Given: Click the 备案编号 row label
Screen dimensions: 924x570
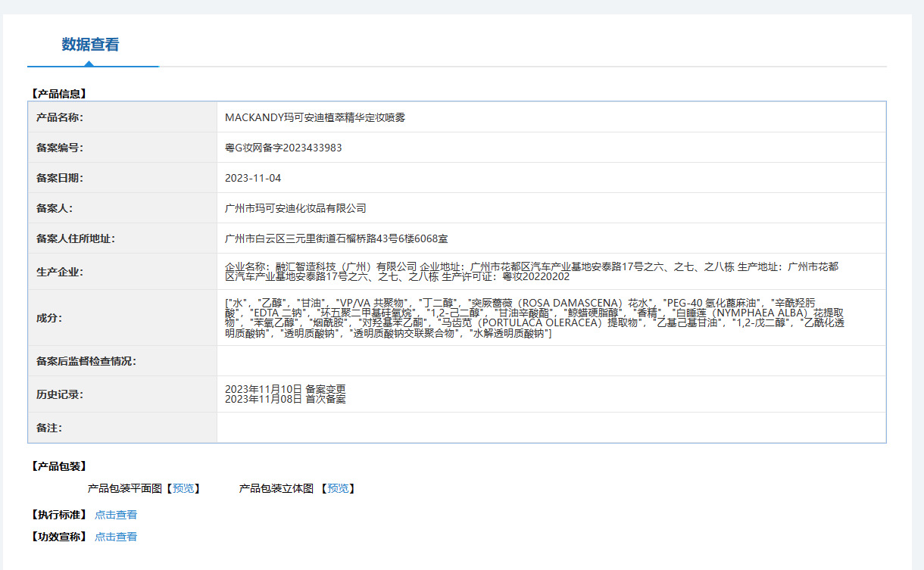Looking at the screenshot, I should (60, 148).
